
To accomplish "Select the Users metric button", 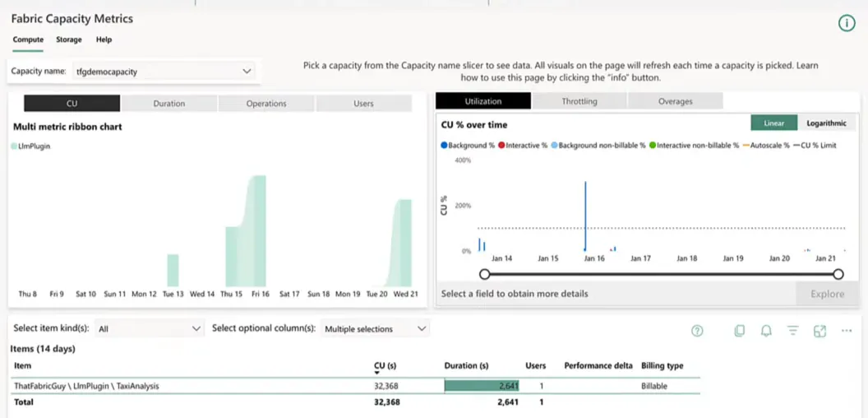I will [x=363, y=103].
